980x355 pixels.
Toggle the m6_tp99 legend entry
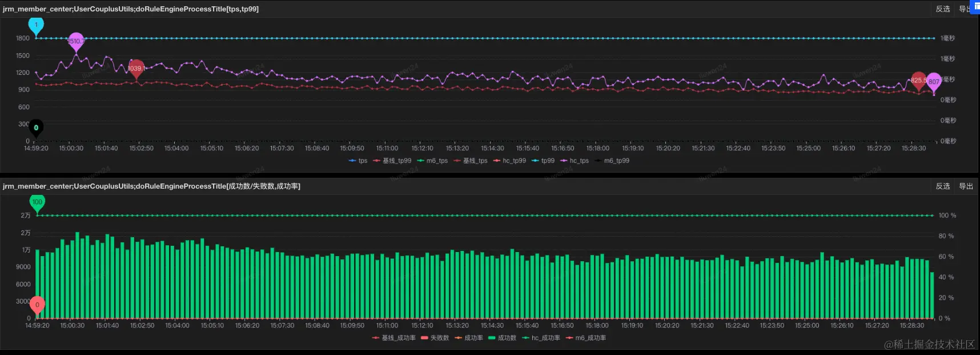coord(612,161)
